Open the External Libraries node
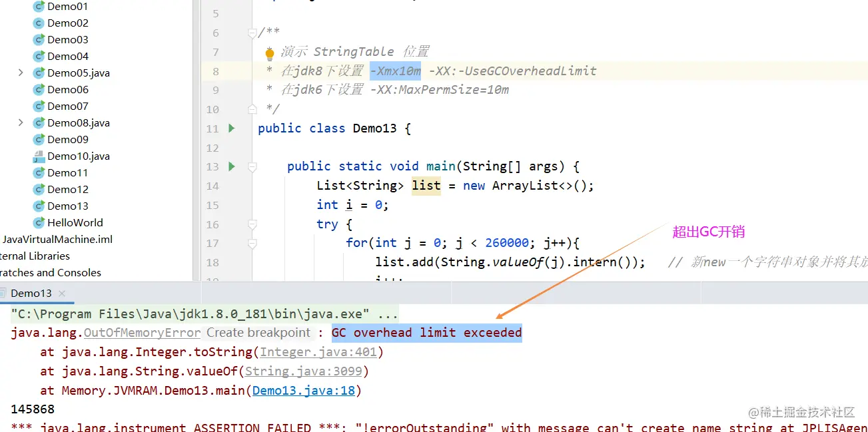Image resolution: width=868 pixels, height=432 pixels. (x=35, y=256)
